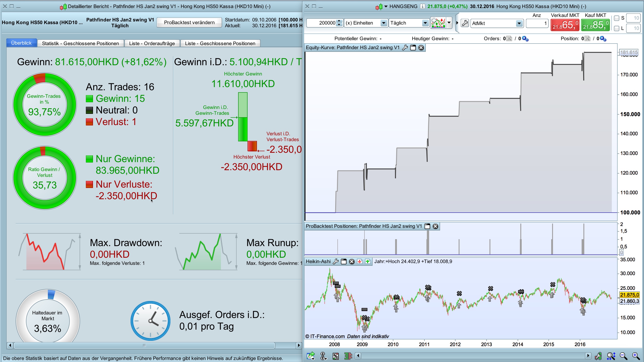Expand the (x) Einheiten dropdown
This screenshot has height=362, width=644.
click(x=383, y=23)
